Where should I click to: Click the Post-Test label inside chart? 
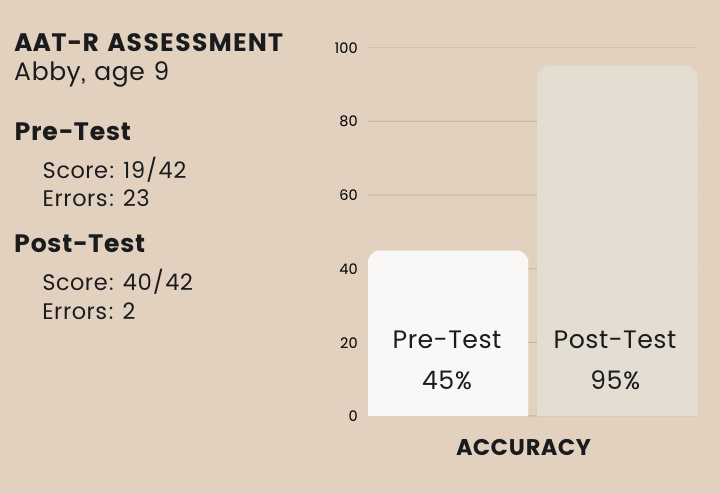615,340
